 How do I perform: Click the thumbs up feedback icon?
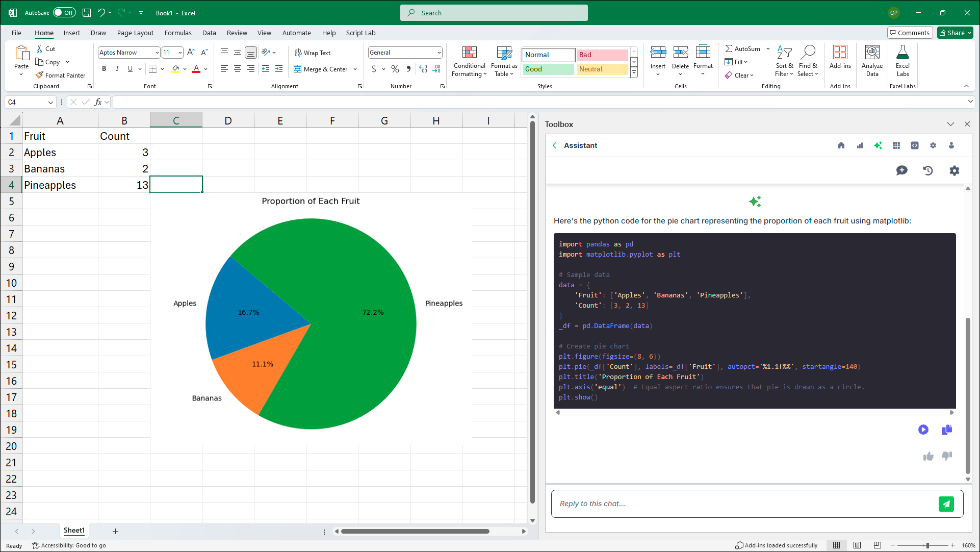[x=928, y=456]
